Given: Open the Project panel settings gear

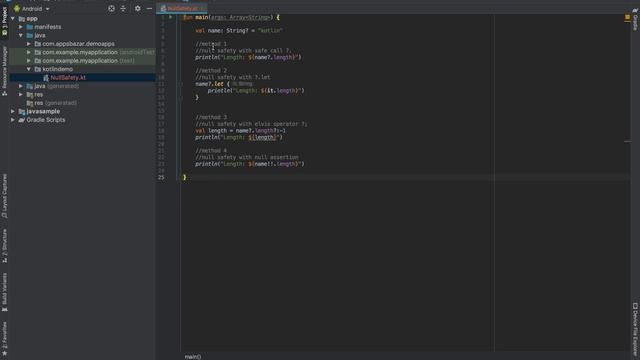Looking at the screenshot, I should pos(138,8).
